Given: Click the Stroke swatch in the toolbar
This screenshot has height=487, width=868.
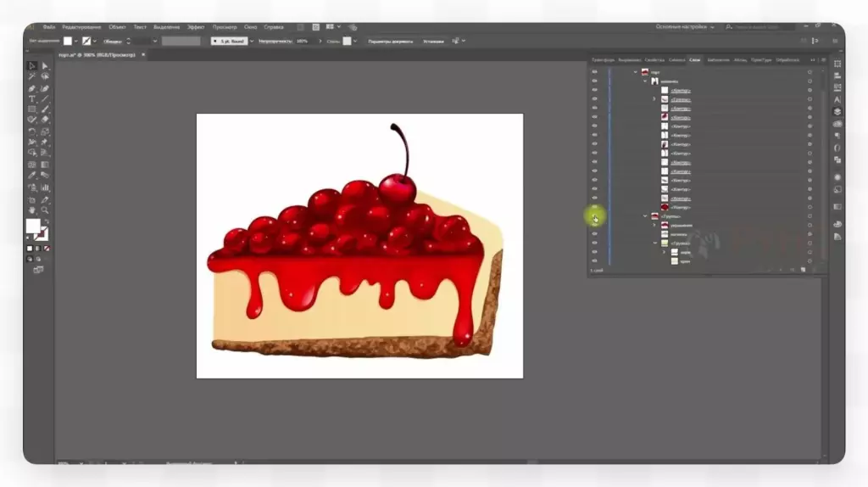Looking at the screenshot, I should (42, 233).
